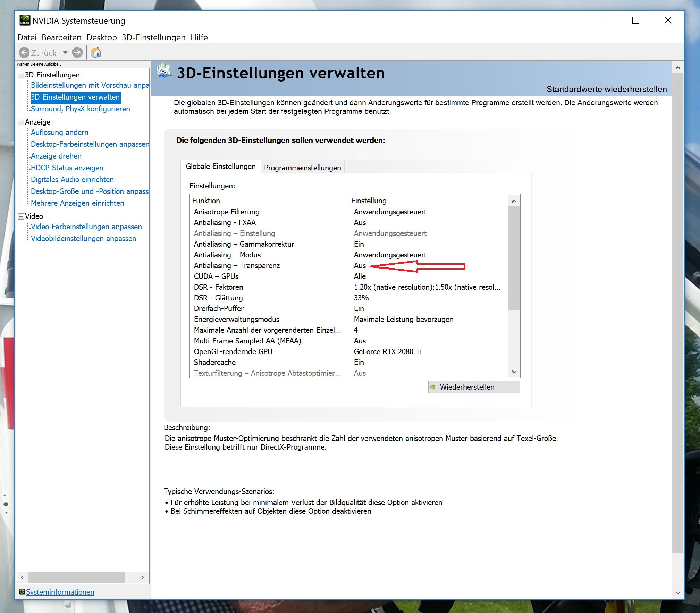Screen dimensions: 700x613
Task: Open the Bearbeiten menu
Action: 61,37
